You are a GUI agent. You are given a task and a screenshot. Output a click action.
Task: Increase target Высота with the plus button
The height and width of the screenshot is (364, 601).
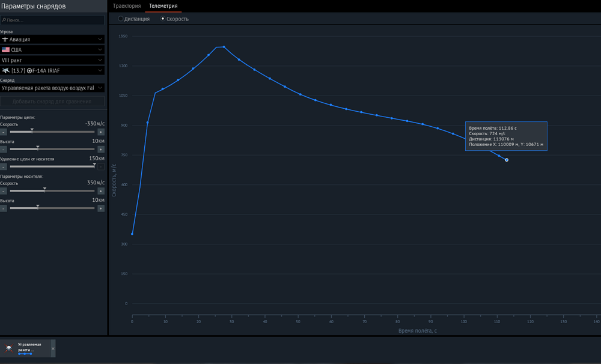click(x=101, y=149)
